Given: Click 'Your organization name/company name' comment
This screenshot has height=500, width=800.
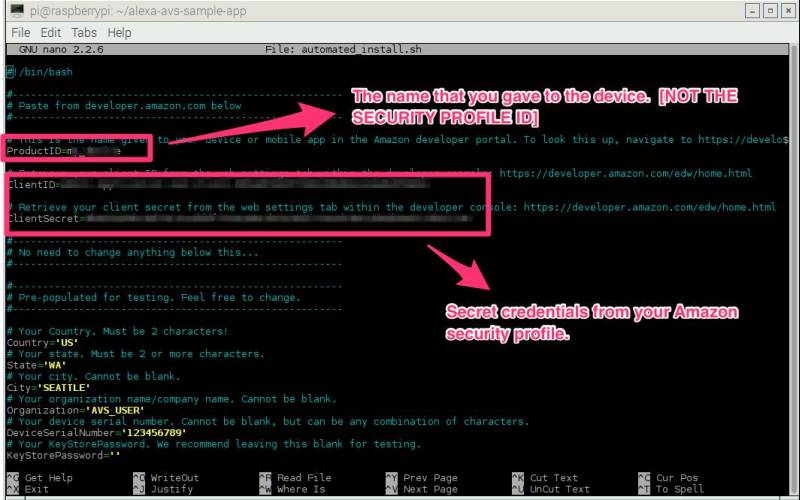Looking at the screenshot, I should tap(172, 398).
